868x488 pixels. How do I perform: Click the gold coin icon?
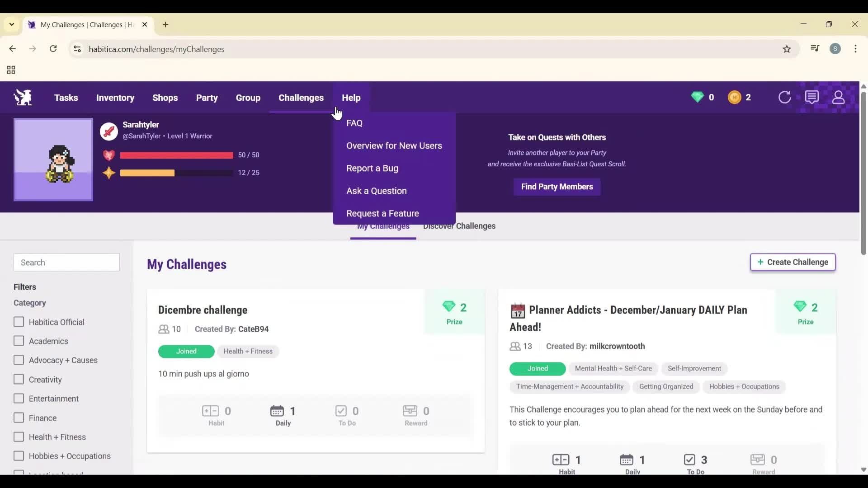coord(735,97)
